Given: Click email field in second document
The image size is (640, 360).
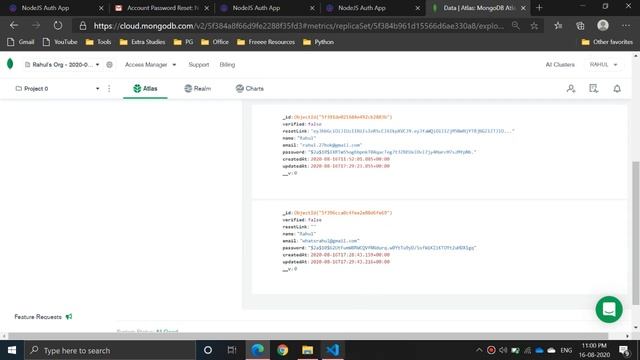Looking at the screenshot, I should tap(321, 241).
